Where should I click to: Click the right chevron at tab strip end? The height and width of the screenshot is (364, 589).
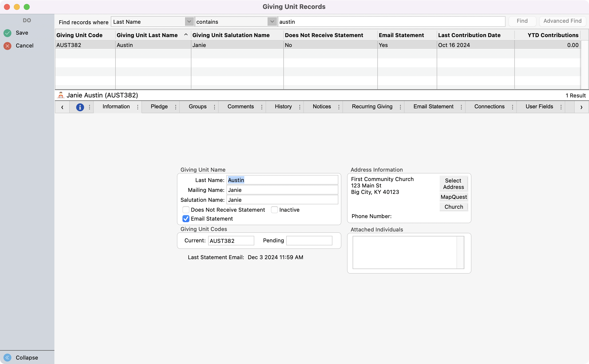pos(581,107)
